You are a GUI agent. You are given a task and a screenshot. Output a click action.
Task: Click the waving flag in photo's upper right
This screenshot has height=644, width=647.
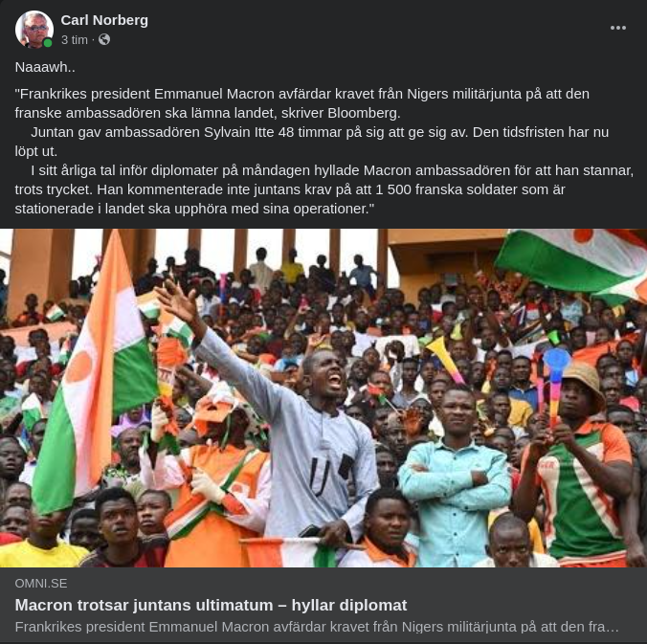(573, 264)
